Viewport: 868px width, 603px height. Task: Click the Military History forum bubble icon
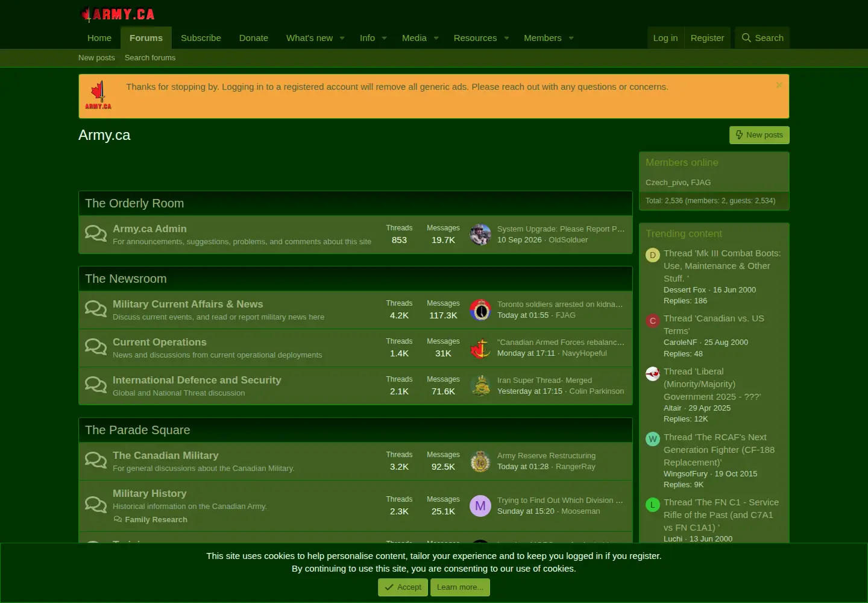pyautogui.click(x=96, y=504)
